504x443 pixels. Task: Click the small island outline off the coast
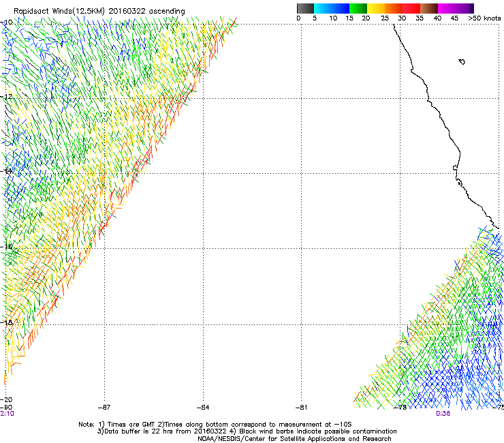coord(462,61)
